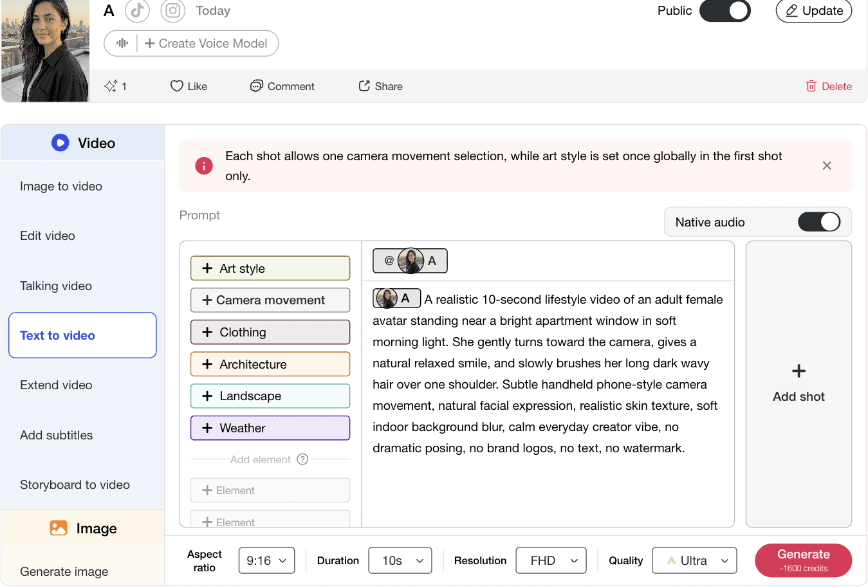Add a Landscape tag
Image resolution: width=868 pixels, height=588 pixels.
[x=270, y=396]
